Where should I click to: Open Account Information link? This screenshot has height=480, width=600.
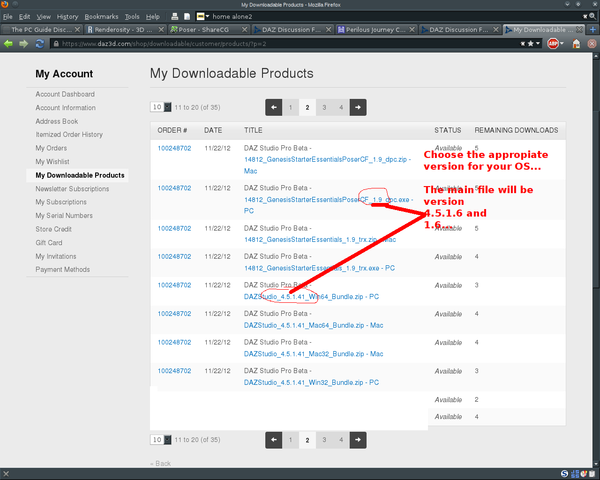[65, 108]
